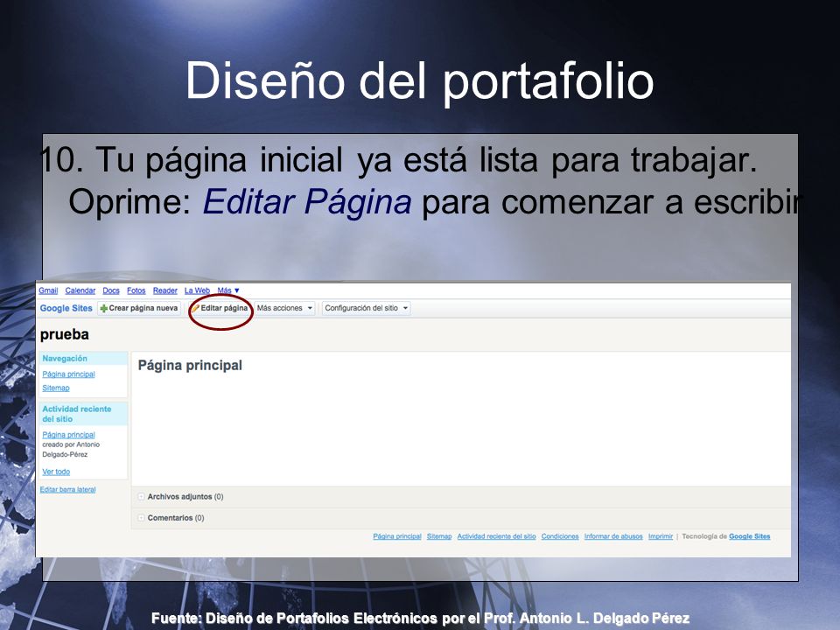The width and height of the screenshot is (840, 630).
Task: Click the footer Sitemap link
Action: point(439,536)
